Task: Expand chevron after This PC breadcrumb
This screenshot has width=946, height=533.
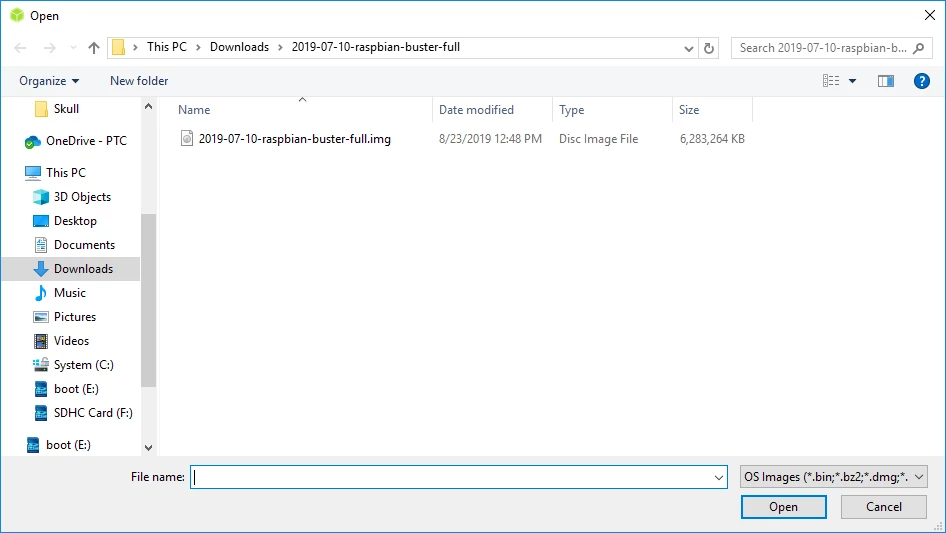Action: (198, 47)
